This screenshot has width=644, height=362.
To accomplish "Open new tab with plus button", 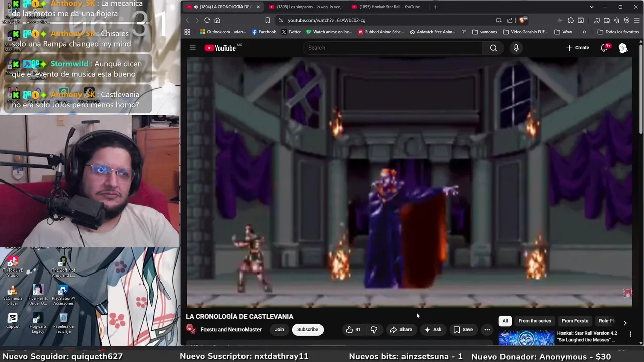I will coord(435,7).
